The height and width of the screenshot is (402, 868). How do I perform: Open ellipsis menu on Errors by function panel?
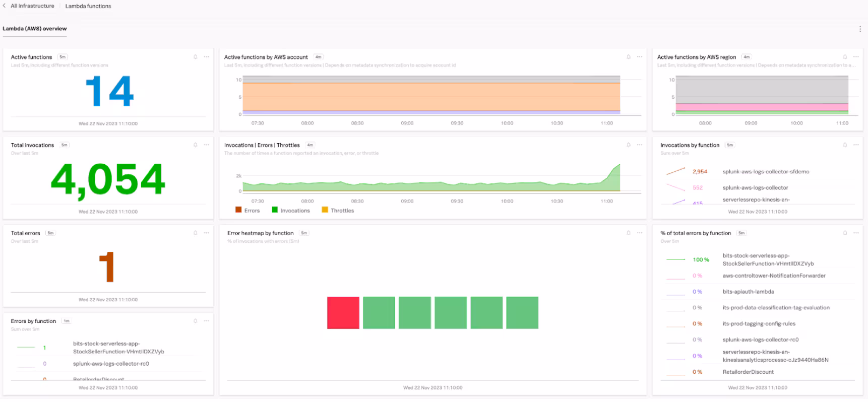click(x=207, y=321)
